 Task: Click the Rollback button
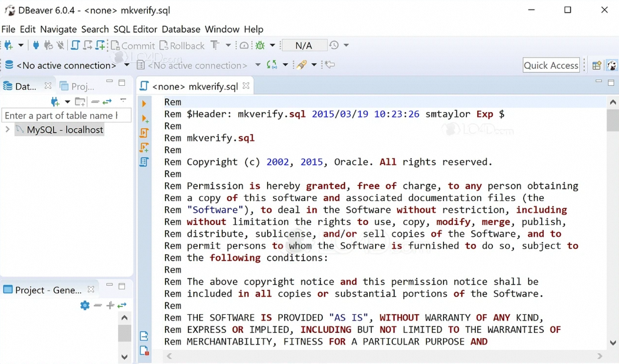pyautogui.click(x=182, y=46)
